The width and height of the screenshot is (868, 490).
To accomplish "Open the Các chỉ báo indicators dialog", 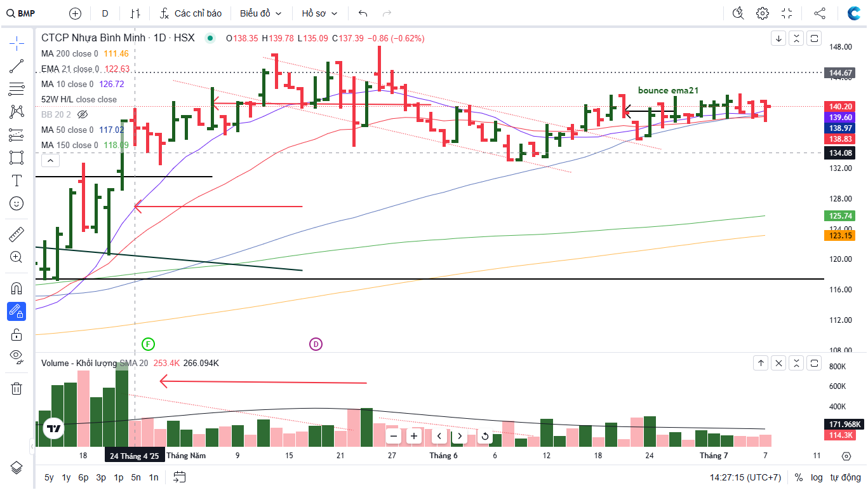I will (x=190, y=13).
